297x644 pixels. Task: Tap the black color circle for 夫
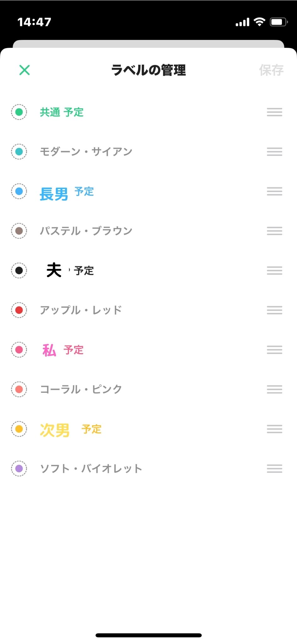tap(19, 270)
